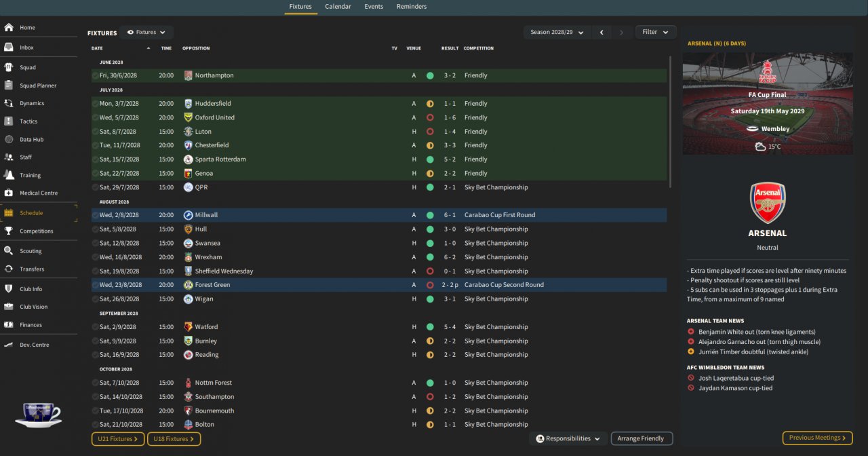Open the Home sidebar icon
This screenshot has height=456, width=868.
9,28
